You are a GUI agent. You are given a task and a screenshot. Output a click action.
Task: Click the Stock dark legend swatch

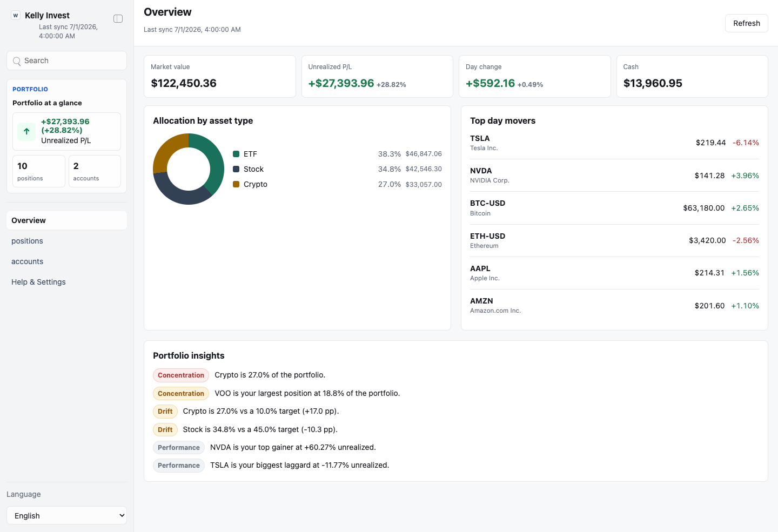coord(236,169)
